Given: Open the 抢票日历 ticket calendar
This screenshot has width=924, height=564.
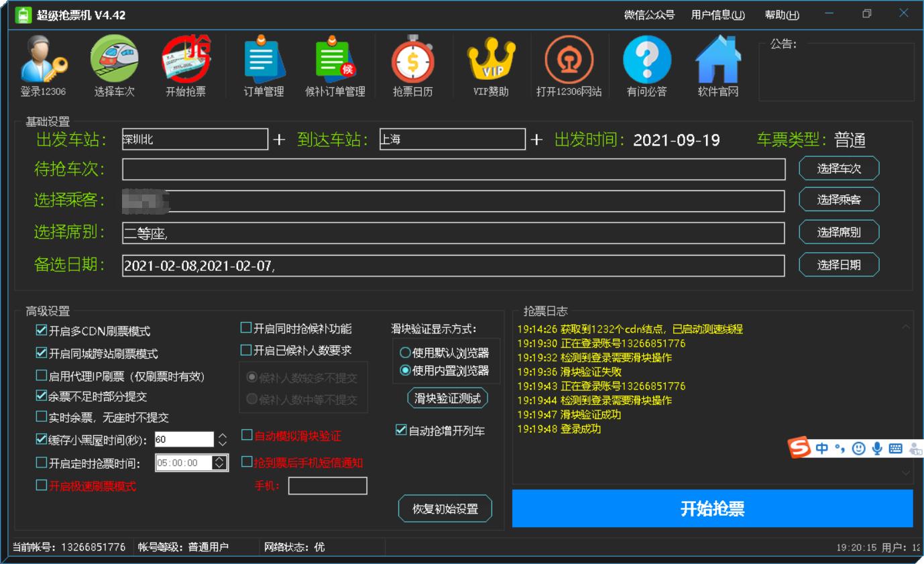Looking at the screenshot, I should pyautogui.click(x=412, y=64).
